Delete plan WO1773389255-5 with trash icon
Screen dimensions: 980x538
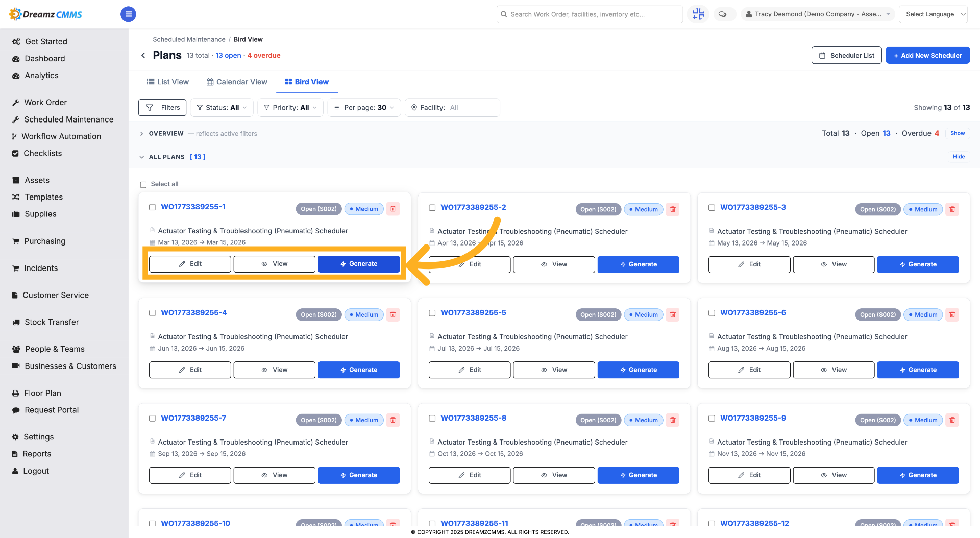point(673,314)
